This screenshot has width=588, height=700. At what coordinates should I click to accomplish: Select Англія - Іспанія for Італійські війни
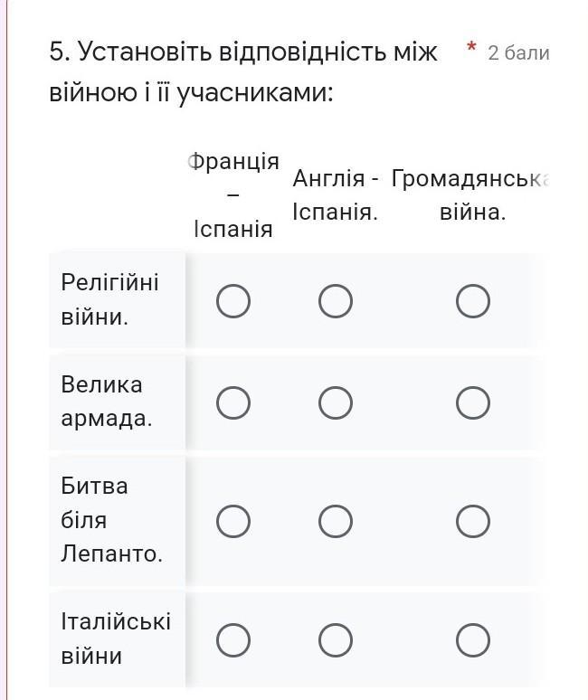point(336,640)
